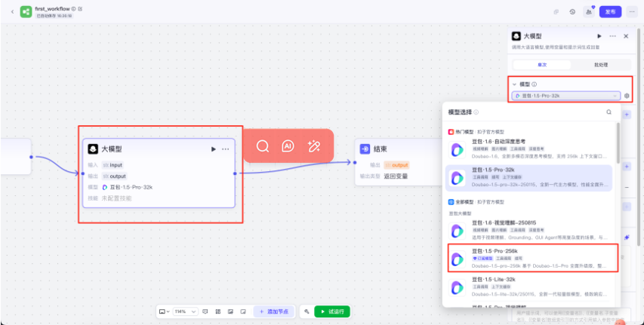Open the 114% zoom level dropdown
Viewport: 644px width, 325px height.
click(x=186, y=312)
